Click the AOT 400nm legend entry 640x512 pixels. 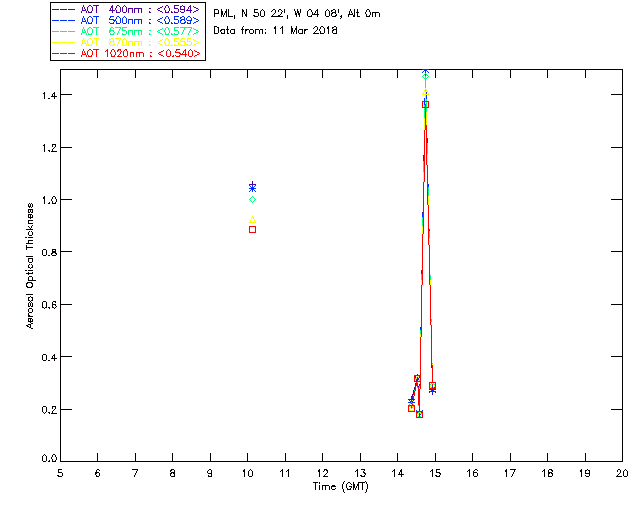coord(126,9)
